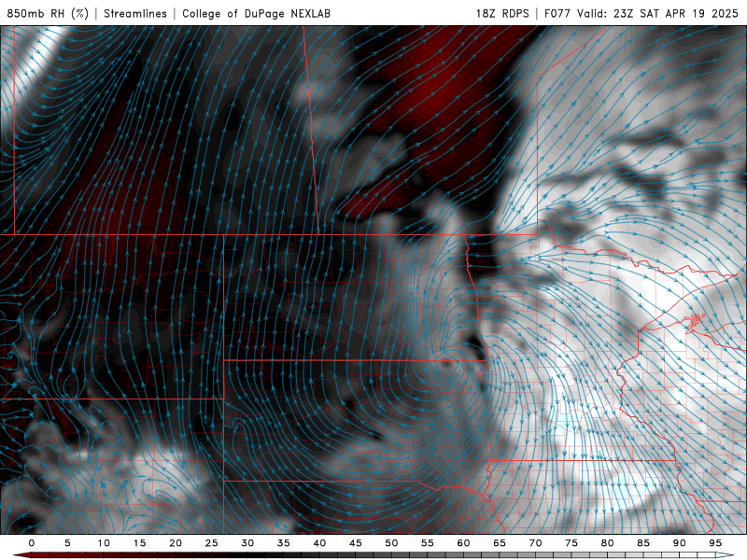The image size is (747, 560).
Task: Select the "College of DuPage NEXLAB" text
Action: point(256,13)
